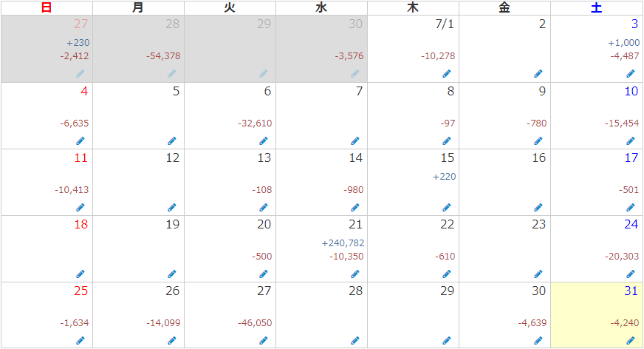Screen dimensions: 644x349
Task: Click the pencil icon for July 12
Action: (171, 207)
